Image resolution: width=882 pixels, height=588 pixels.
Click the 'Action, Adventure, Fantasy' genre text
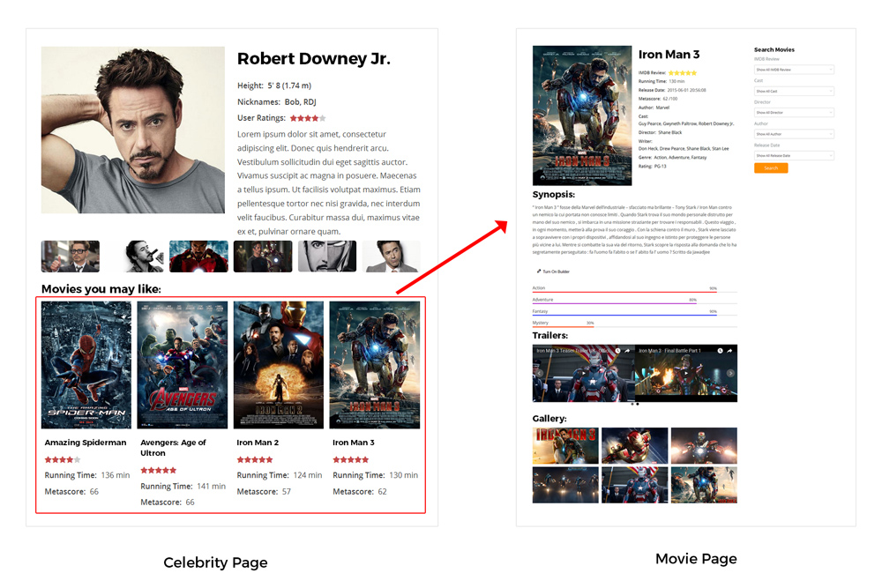[680, 158]
